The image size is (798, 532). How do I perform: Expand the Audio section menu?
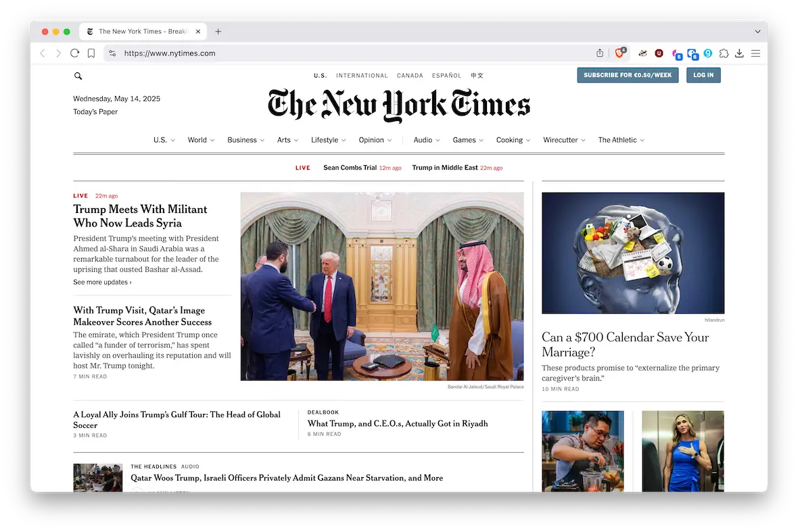(x=427, y=140)
